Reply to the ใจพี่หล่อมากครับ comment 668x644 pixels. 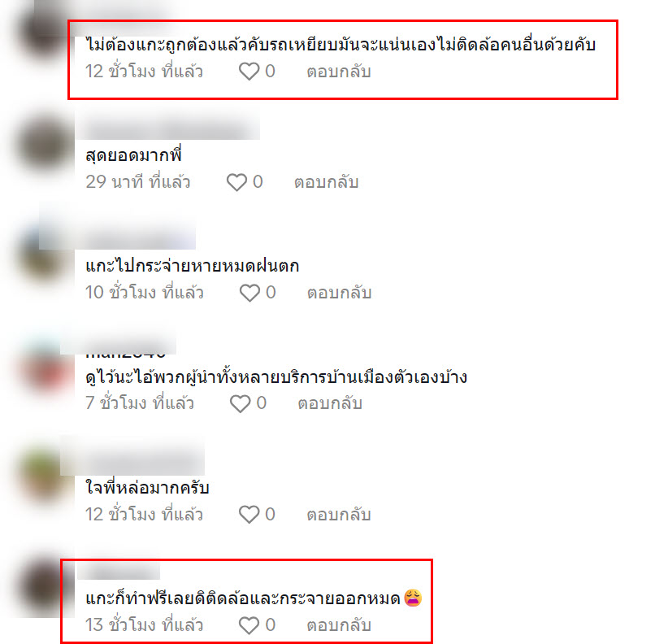tap(339, 515)
